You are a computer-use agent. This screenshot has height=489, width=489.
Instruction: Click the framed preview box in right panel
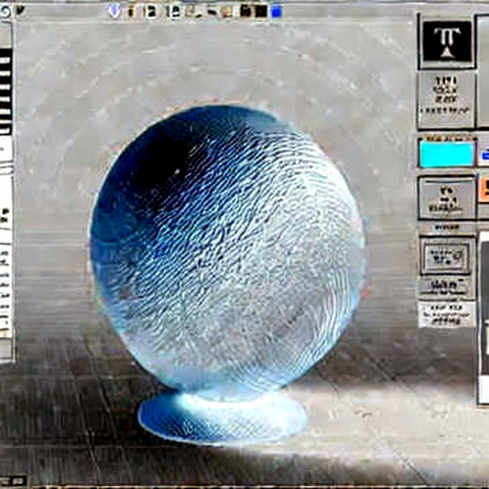click(x=447, y=256)
